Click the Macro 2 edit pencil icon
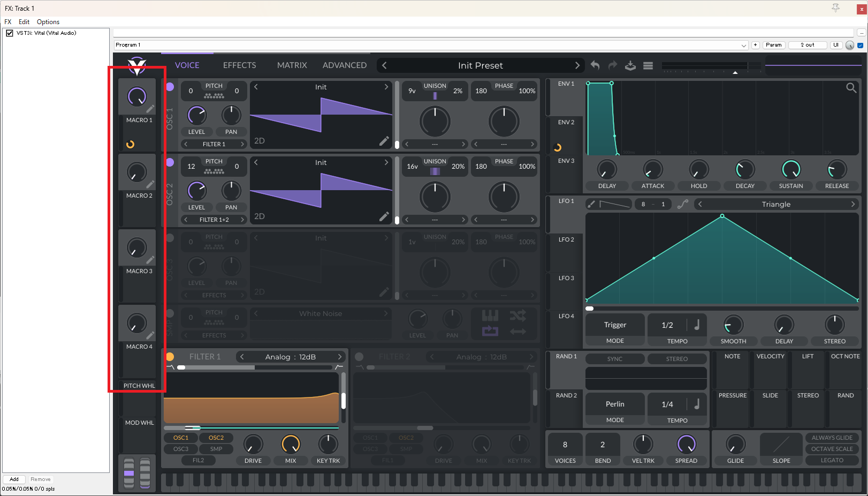Image resolution: width=868 pixels, height=496 pixels. 150,184
